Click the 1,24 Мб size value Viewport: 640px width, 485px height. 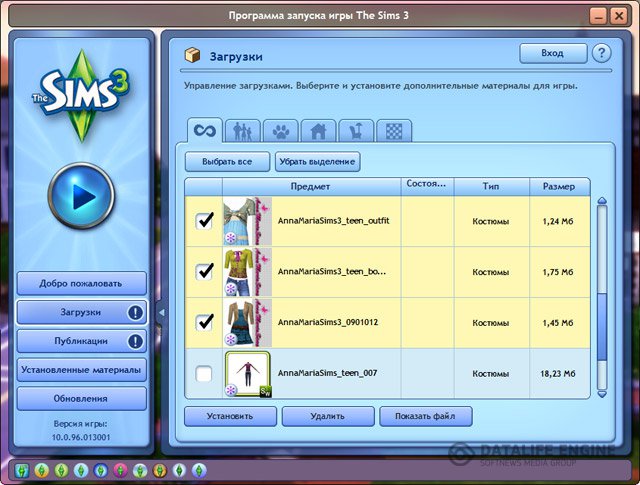click(x=558, y=221)
